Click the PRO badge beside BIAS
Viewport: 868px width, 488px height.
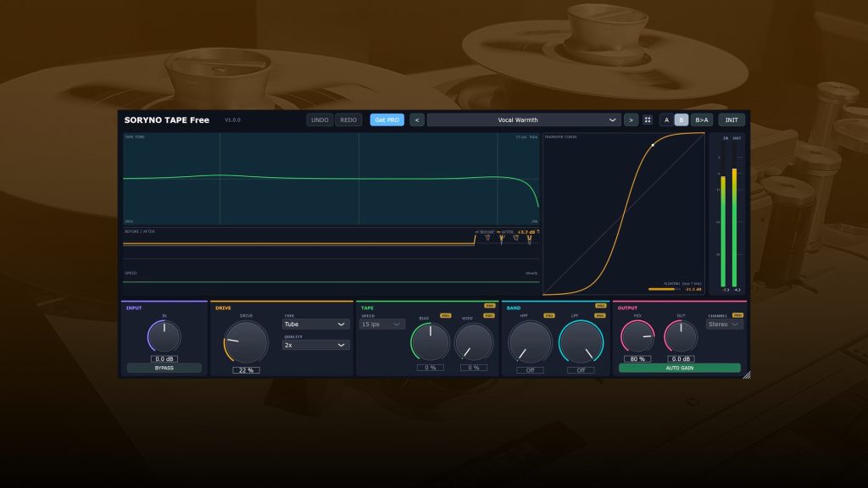(x=445, y=315)
